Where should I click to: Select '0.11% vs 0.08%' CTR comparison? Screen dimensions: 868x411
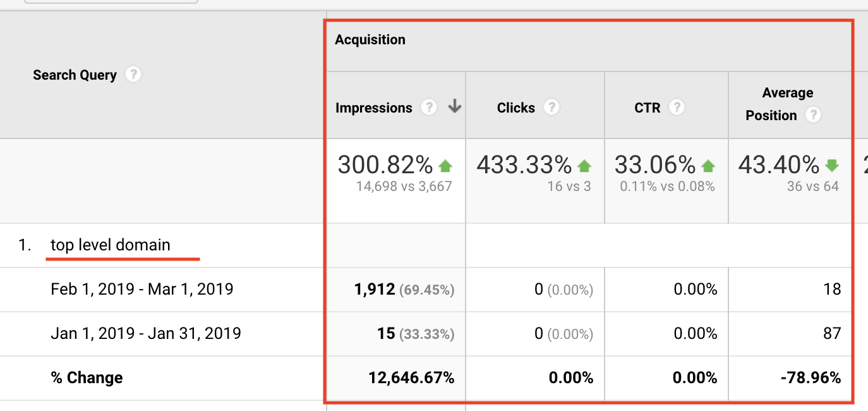coord(667,186)
